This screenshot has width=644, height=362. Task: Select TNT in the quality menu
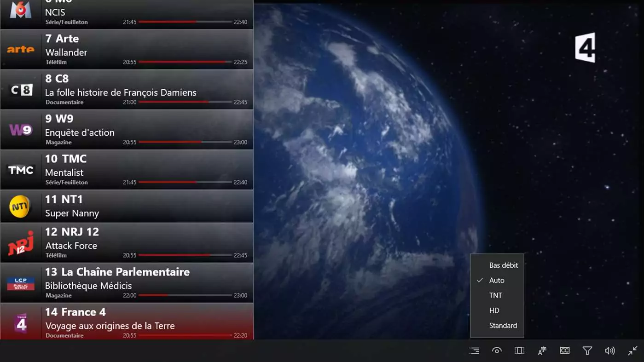[495, 295]
